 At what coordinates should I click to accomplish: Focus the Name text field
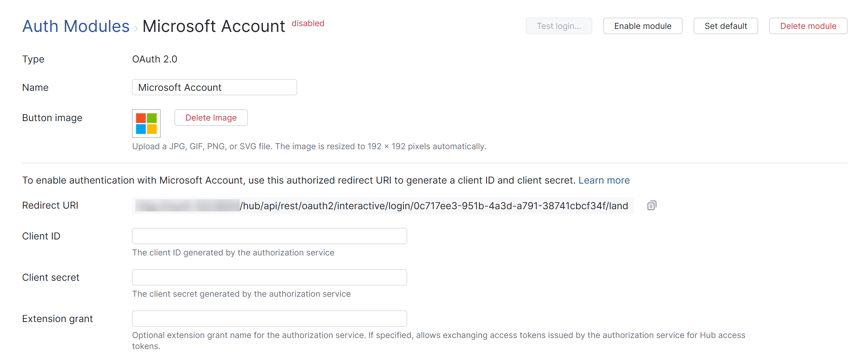point(214,87)
